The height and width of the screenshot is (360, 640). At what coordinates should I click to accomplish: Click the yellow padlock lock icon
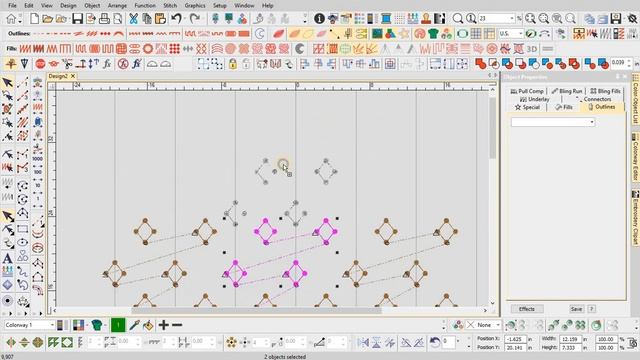[233, 64]
